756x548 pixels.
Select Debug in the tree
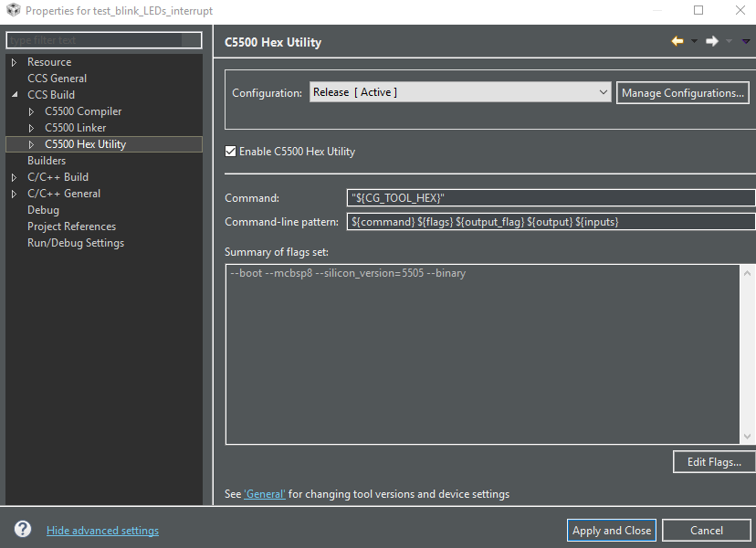pyautogui.click(x=44, y=210)
